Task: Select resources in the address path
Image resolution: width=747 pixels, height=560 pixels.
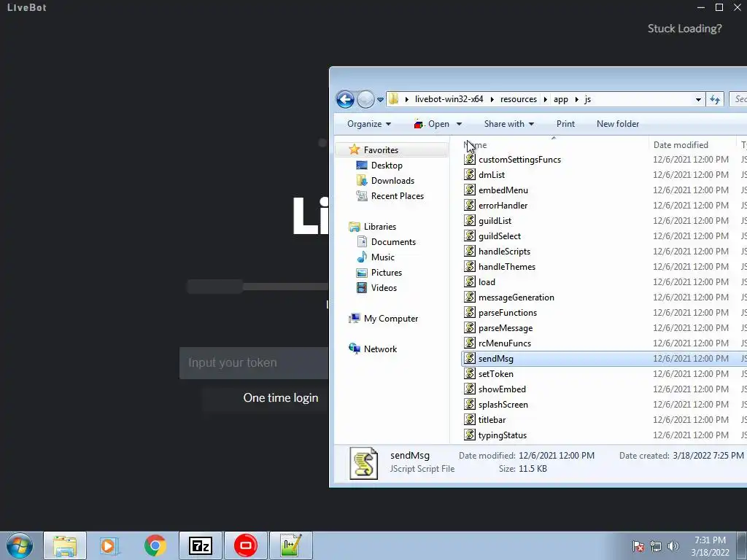Action: tap(519, 99)
